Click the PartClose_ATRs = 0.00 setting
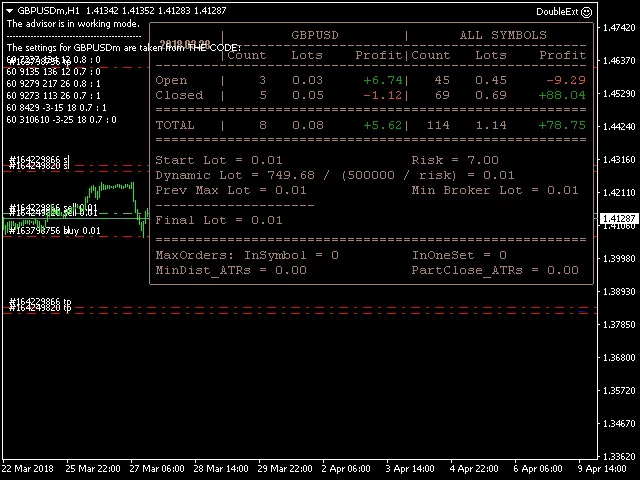The width and height of the screenshot is (640, 480). point(495,270)
